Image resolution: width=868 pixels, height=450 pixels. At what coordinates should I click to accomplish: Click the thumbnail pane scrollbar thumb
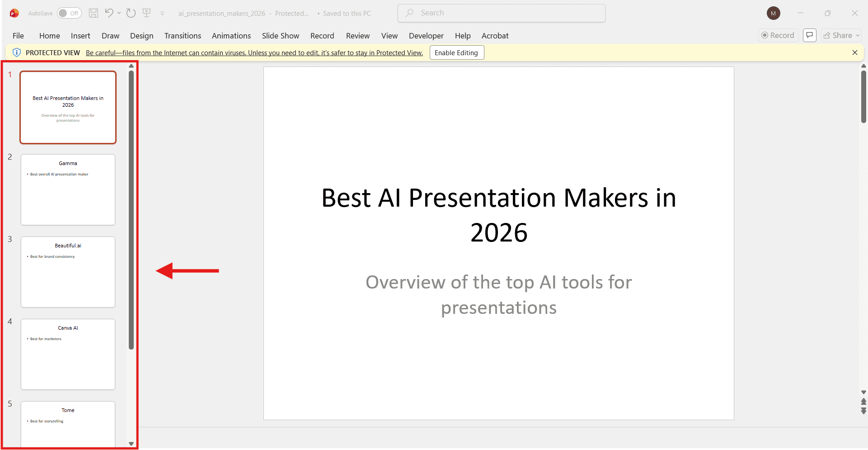point(131,210)
